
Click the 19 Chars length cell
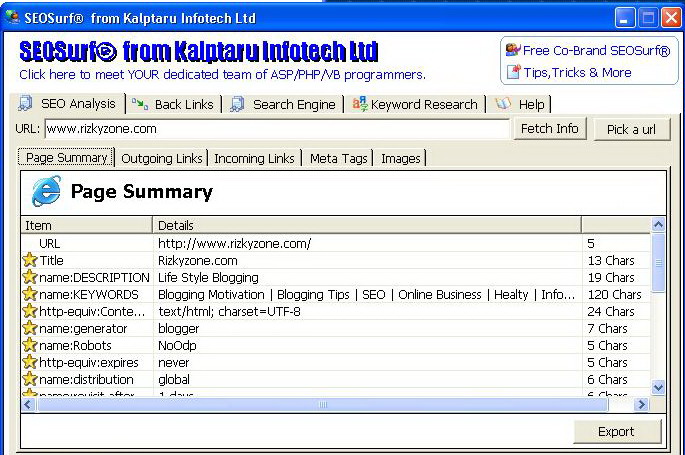tap(611, 278)
